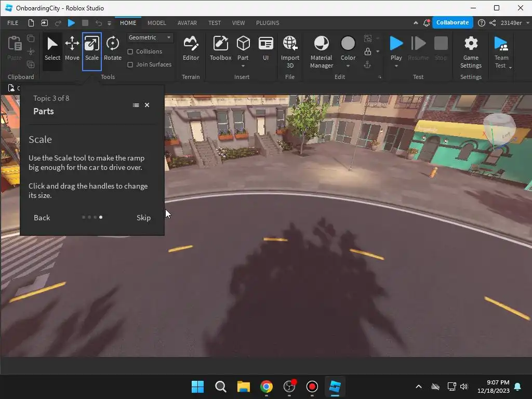Insert a new Part
Screen dimensions: 532x399
(243, 47)
